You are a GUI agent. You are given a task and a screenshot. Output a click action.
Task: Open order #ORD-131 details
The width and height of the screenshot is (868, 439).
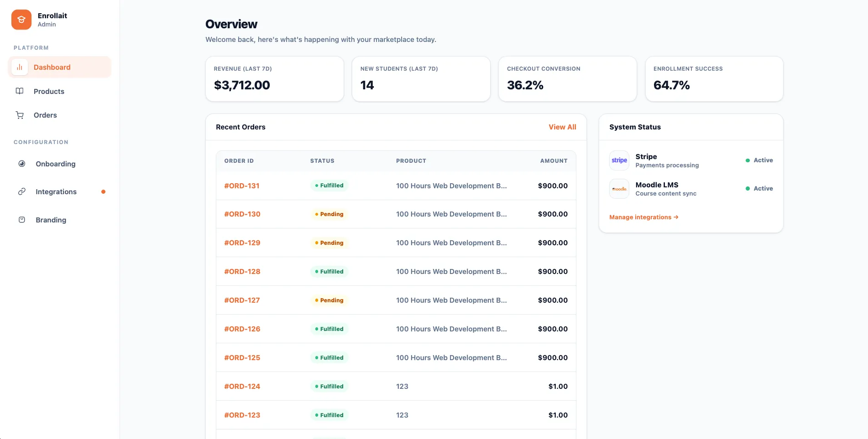click(242, 186)
